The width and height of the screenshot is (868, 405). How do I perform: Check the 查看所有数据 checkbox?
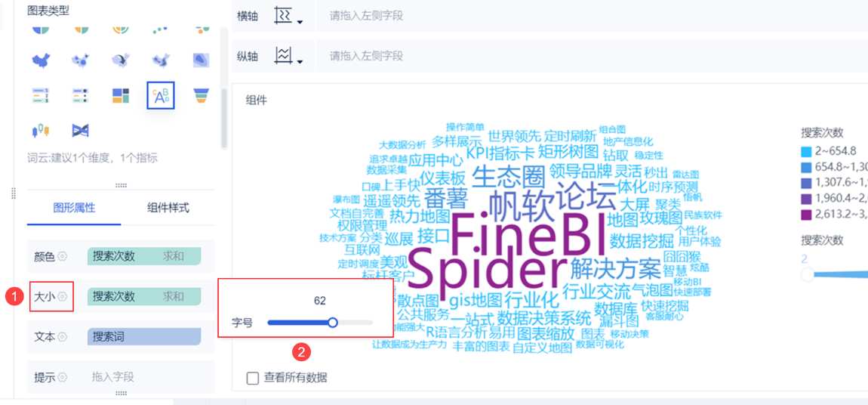pyautogui.click(x=252, y=378)
